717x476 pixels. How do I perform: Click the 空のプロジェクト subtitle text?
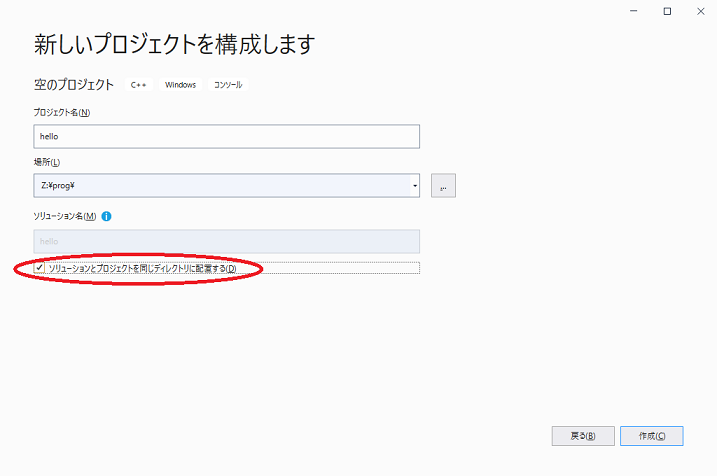74,85
